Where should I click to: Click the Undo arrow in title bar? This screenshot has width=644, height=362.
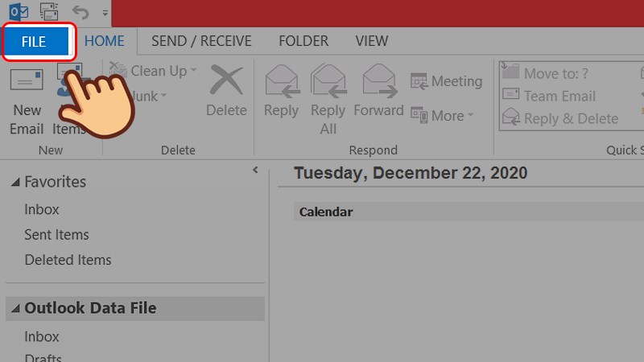pos(80,12)
